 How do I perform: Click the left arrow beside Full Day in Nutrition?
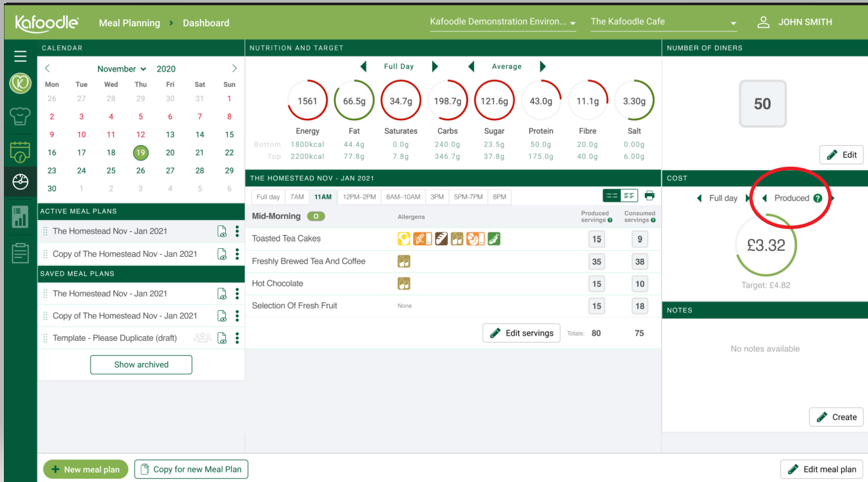point(363,66)
